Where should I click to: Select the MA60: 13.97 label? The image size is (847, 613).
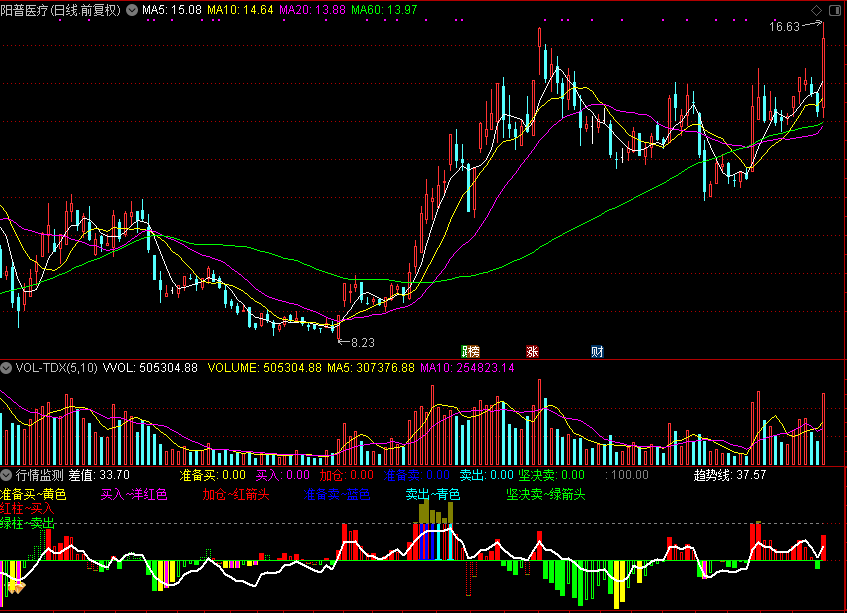coord(384,10)
